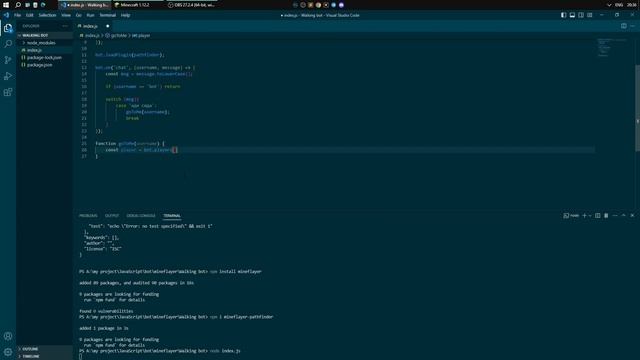Click the player breadcrumb segment
The height and width of the screenshot is (360, 640).
(141, 36)
